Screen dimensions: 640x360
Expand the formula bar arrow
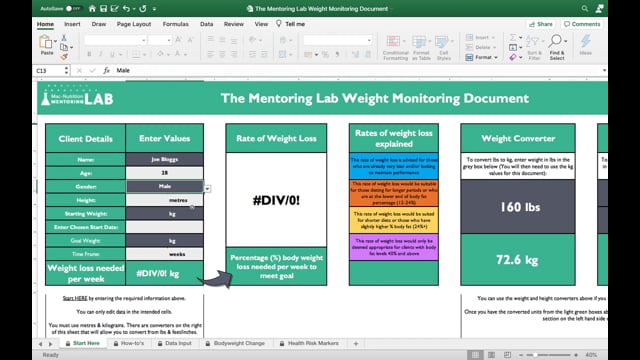604,71
